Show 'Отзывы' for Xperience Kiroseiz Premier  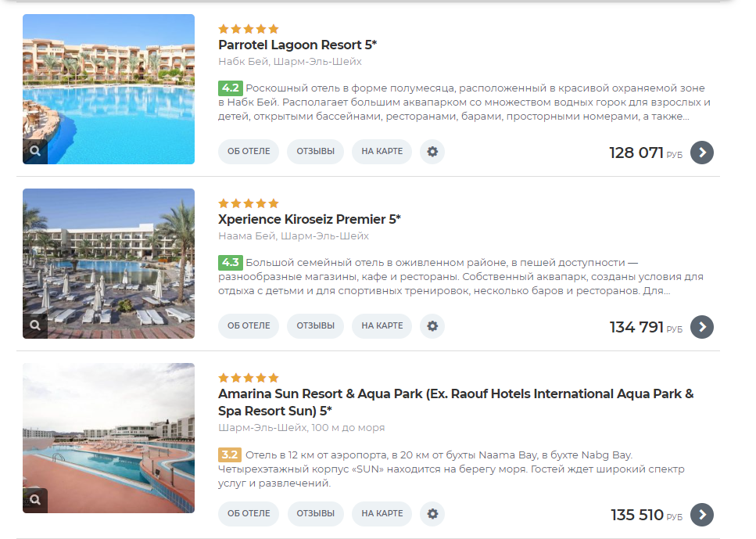315,325
